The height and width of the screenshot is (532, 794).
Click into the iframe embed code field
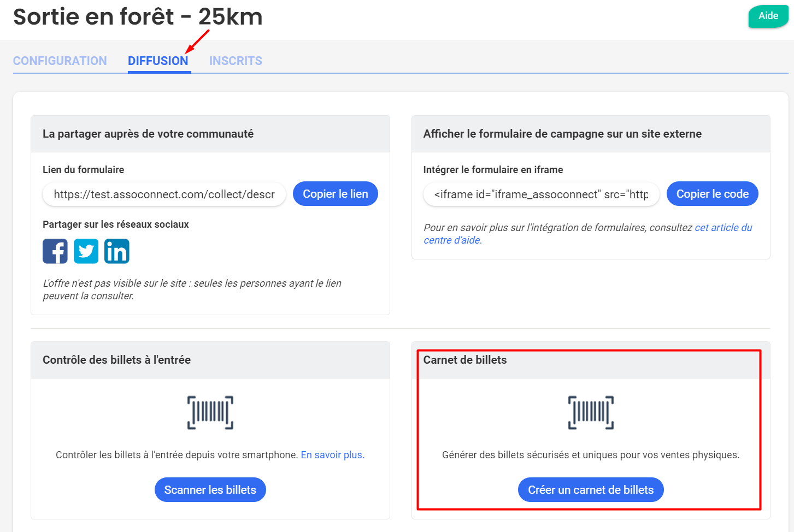(541, 194)
